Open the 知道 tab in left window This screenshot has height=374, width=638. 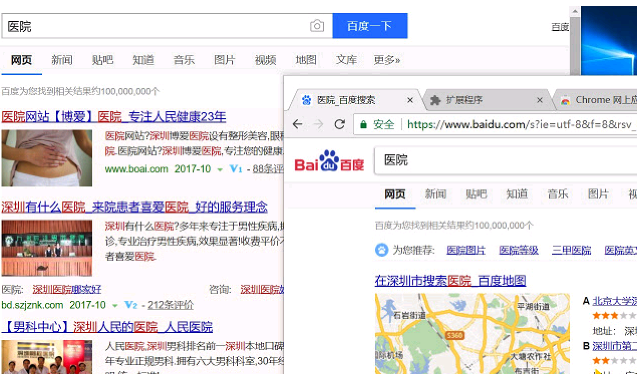coord(143,60)
